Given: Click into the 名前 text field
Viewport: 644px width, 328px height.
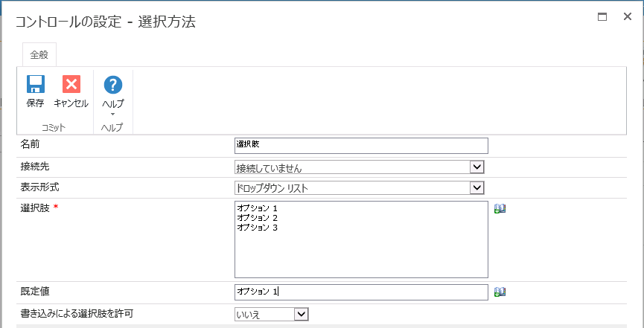Looking at the screenshot, I should click(x=361, y=145).
